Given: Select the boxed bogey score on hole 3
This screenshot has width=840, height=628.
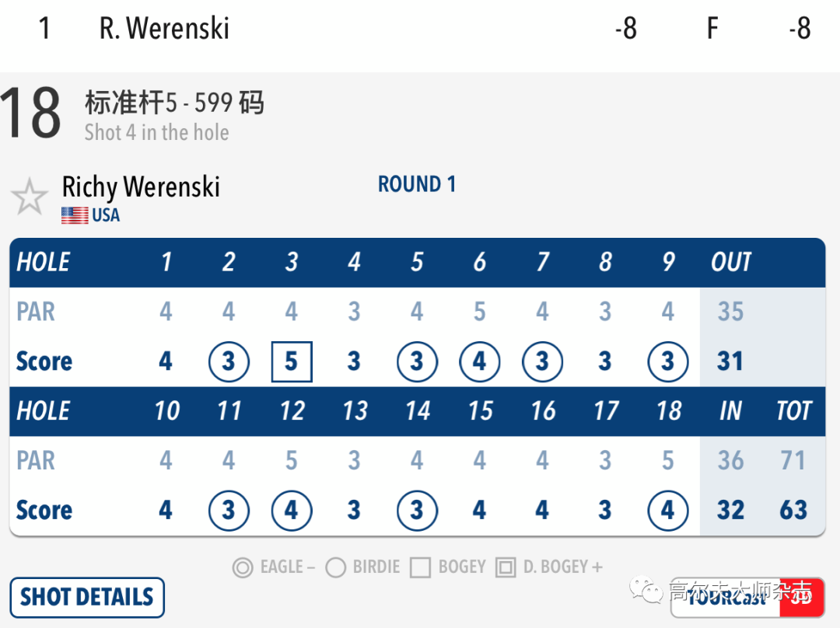Looking at the screenshot, I should [x=292, y=362].
